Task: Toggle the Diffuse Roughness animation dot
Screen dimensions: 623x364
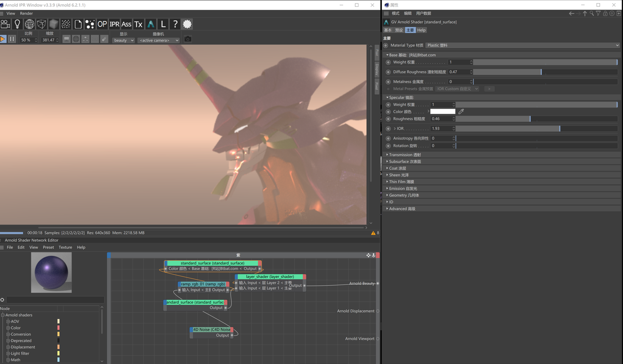Action: point(389,72)
